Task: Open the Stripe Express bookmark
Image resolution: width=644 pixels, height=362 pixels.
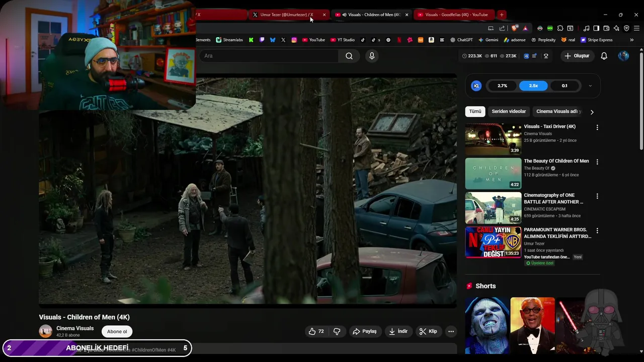Action: (597, 40)
